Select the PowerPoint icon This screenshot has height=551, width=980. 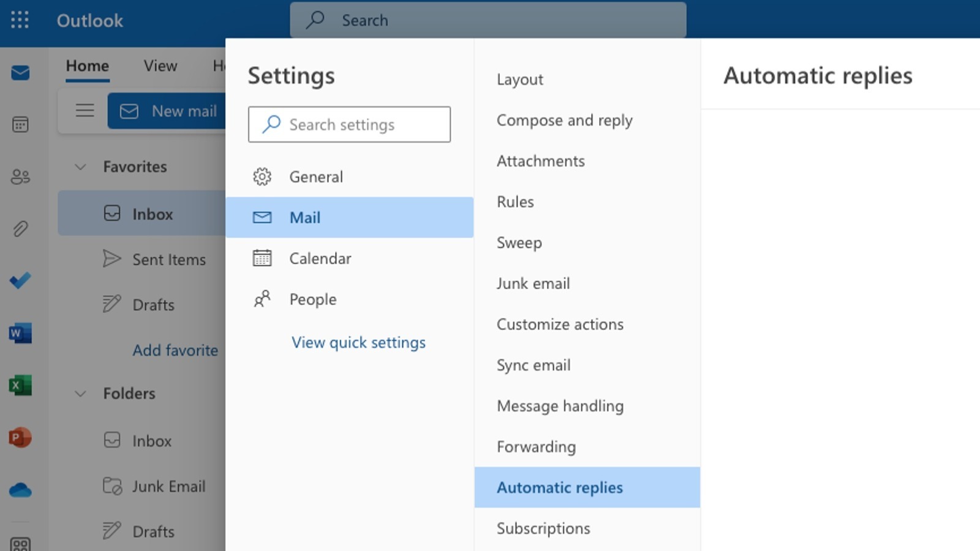pyautogui.click(x=20, y=437)
